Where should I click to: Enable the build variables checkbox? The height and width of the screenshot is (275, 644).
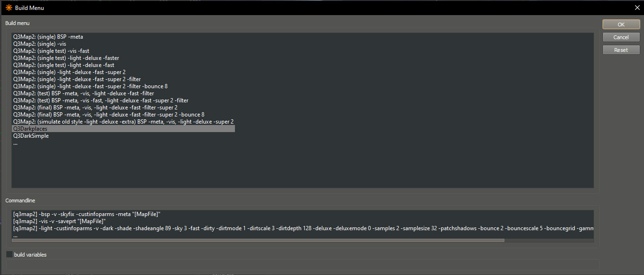tap(9, 255)
